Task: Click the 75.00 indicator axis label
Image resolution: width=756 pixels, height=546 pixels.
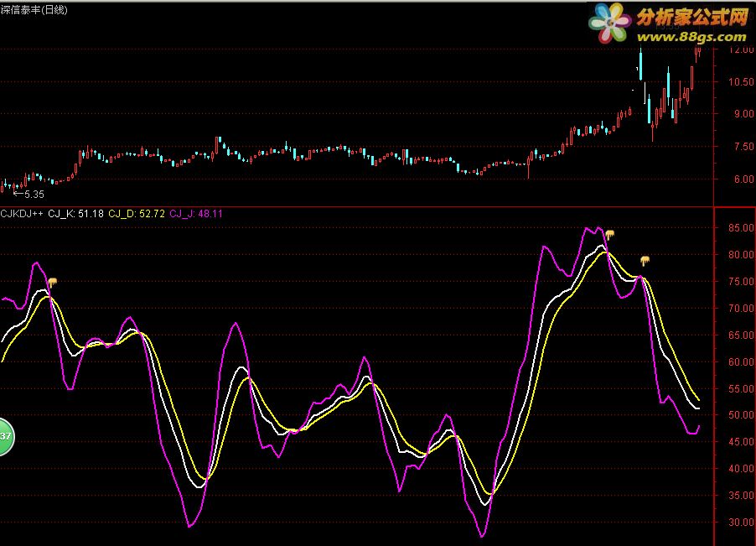Action: [x=741, y=282]
